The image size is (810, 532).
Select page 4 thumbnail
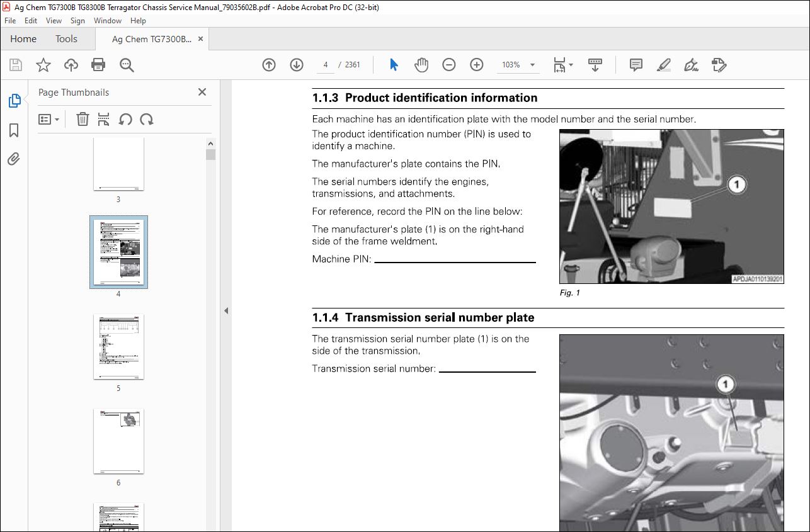click(x=118, y=252)
